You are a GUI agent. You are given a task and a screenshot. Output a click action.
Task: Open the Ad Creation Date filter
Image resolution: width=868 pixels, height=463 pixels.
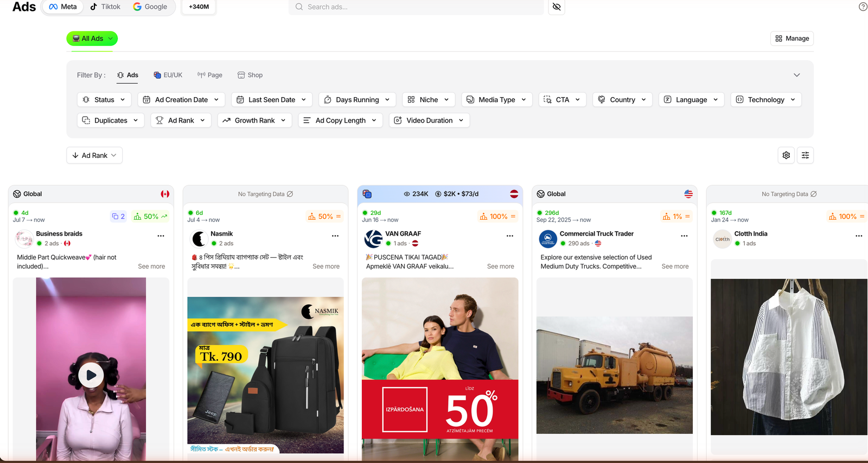tap(181, 100)
